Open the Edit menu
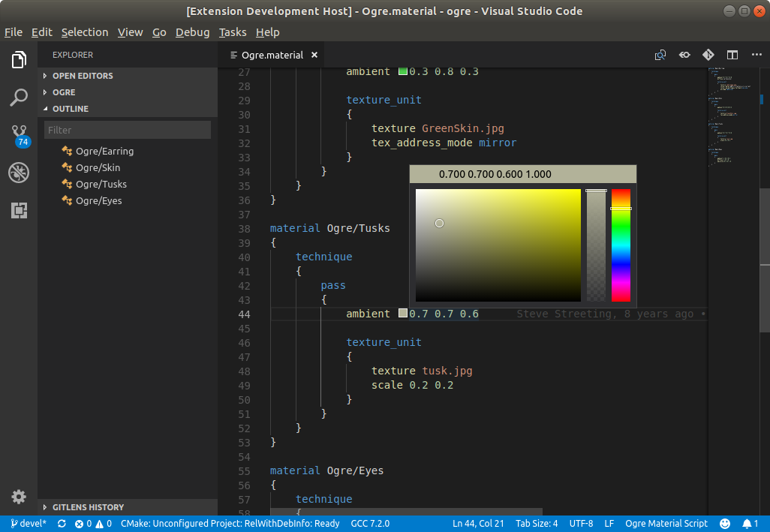 [42, 32]
